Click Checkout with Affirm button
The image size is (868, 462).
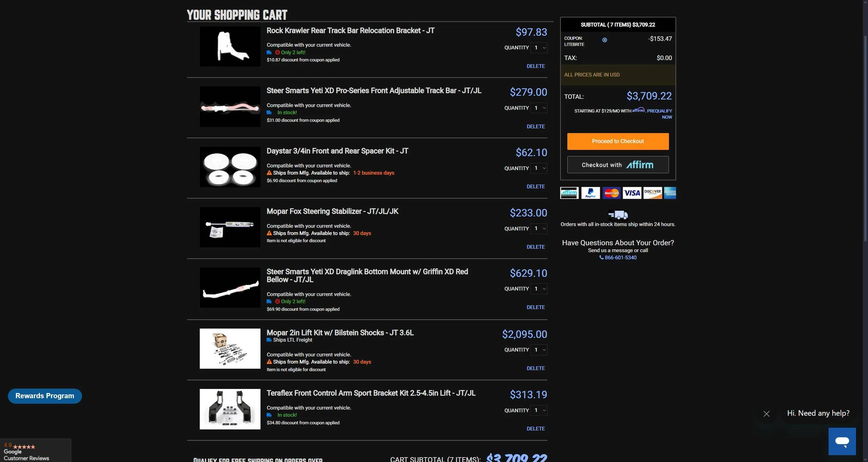point(618,165)
